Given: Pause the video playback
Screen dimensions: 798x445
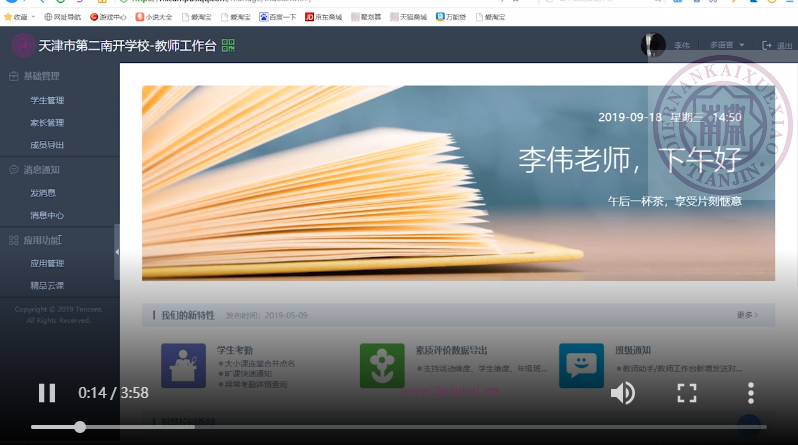Looking at the screenshot, I should pyautogui.click(x=47, y=393).
